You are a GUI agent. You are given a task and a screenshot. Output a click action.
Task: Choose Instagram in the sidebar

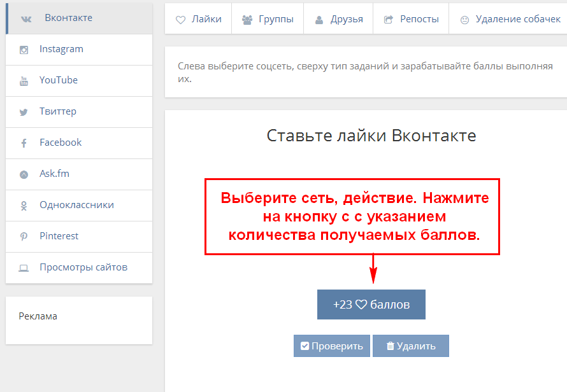click(79, 50)
